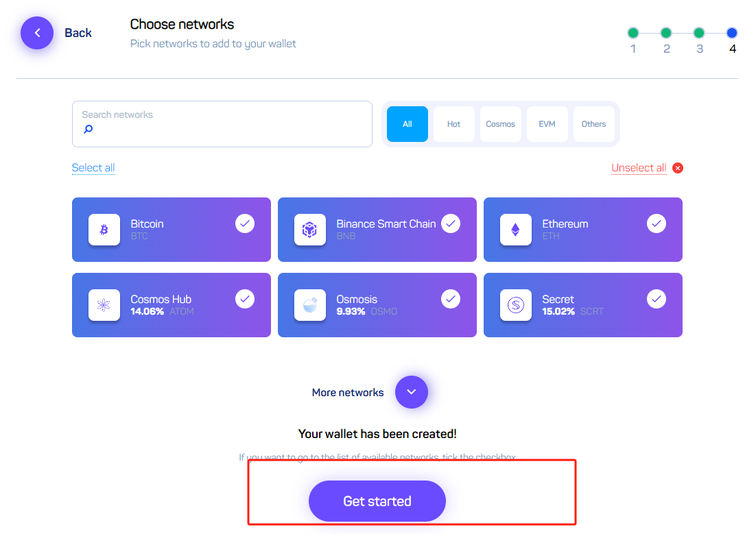Screen dimensions: 756x534
Task: Expand More networks with chevron button
Action: pyautogui.click(x=411, y=392)
